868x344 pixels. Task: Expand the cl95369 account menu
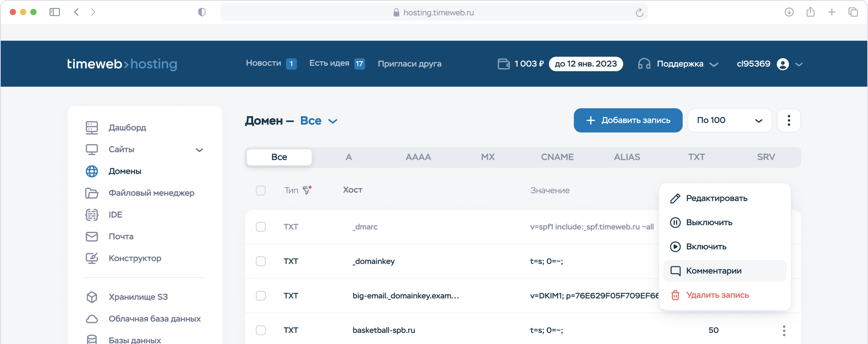click(799, 64)
